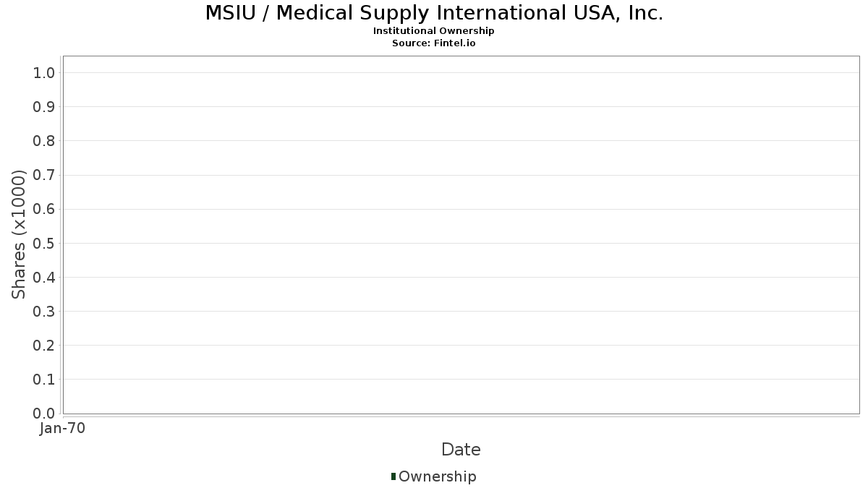Click the 0.8 y-axis tick label

click(44, 141)
